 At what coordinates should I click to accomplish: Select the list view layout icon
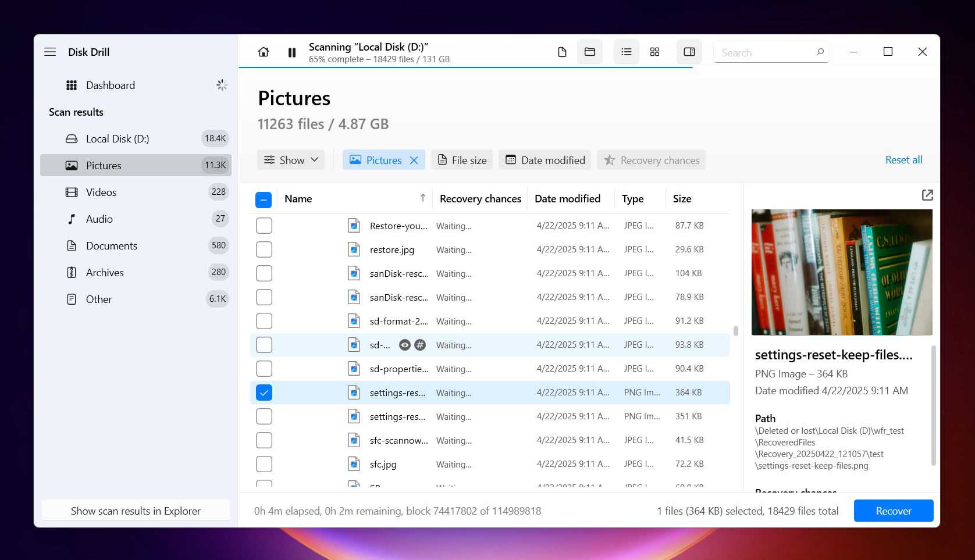(x=626, y=52)
